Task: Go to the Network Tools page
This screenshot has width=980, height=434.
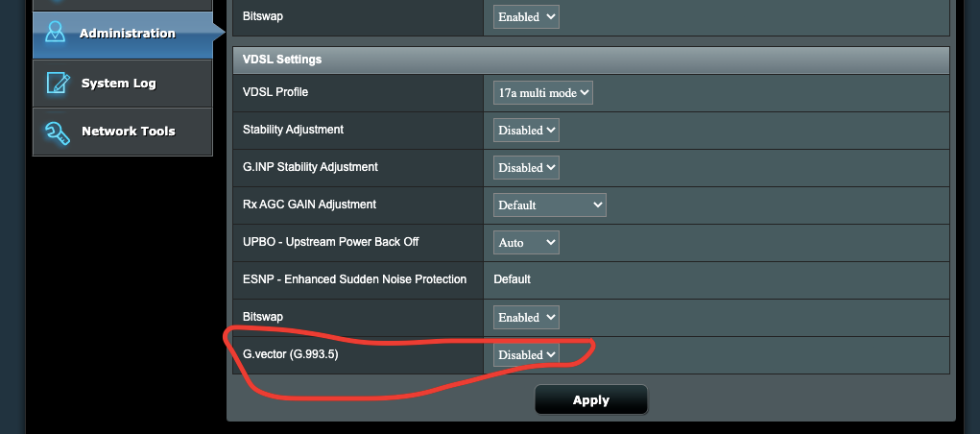Action: tap(123, 132)
